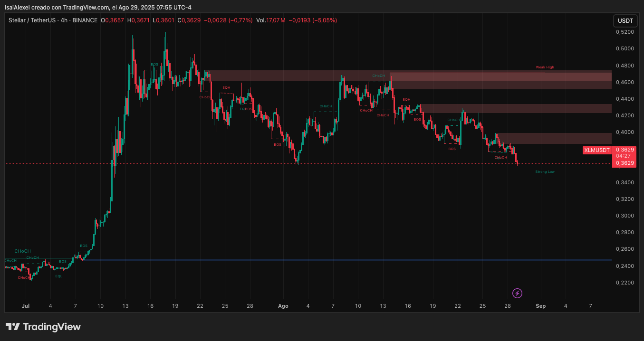The width and height of the screenshot is (644, 341).
Task: Open the USDT currency selector
Action: tap(625, 21)
